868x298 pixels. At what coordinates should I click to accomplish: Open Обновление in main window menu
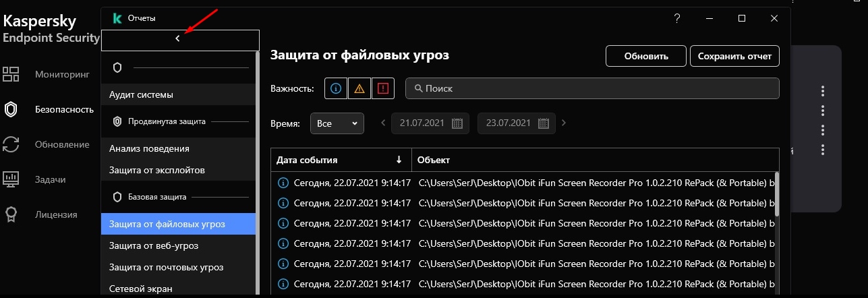pyautogui.click(x=62, y=144)
